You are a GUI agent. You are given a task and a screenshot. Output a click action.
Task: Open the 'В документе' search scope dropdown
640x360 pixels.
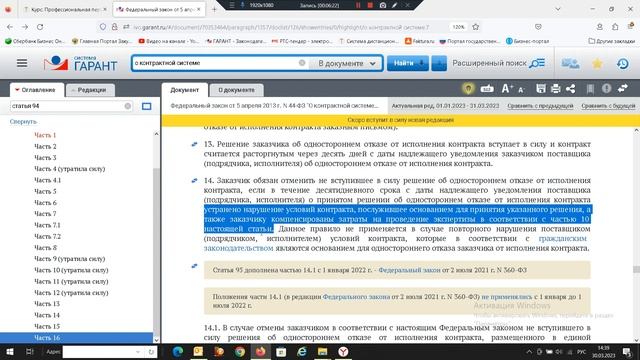(347, 63)
